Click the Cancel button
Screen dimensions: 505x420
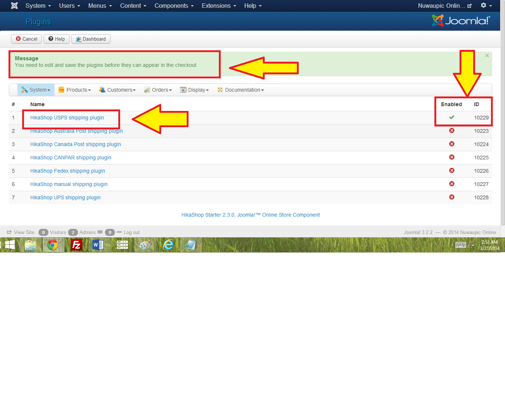point(26,39)
